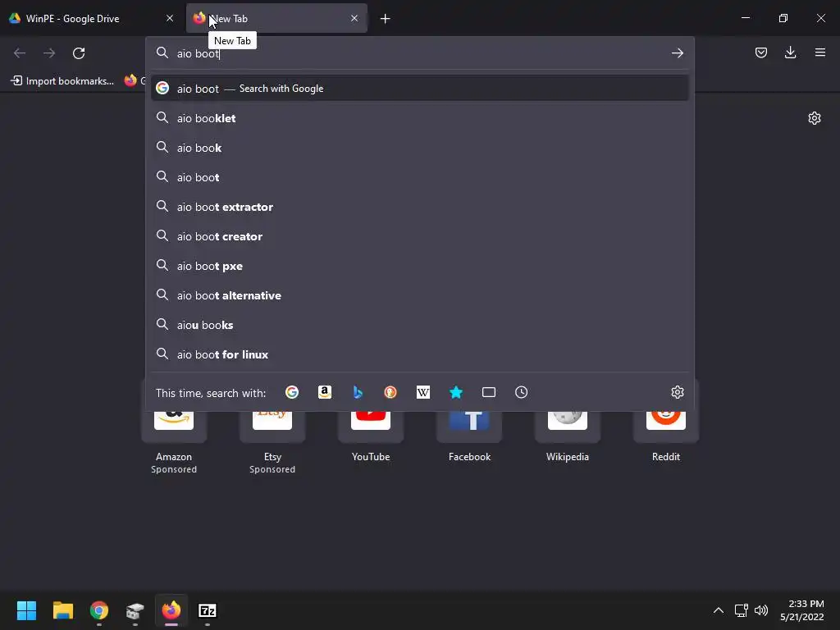The height and width of the screenshot is (630, 840).
Task: Select 'aio boot creator' suggestion
Action: [x=419, y=236]
